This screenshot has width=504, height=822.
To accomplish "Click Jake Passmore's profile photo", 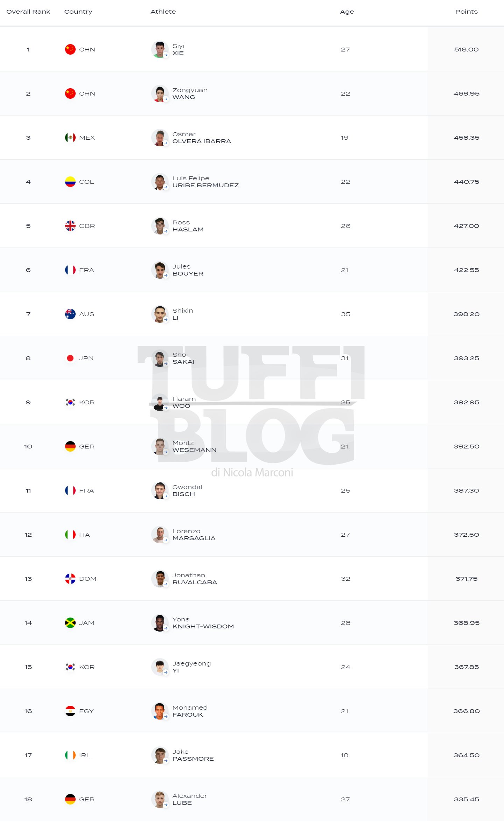I will tap(160, 755).
